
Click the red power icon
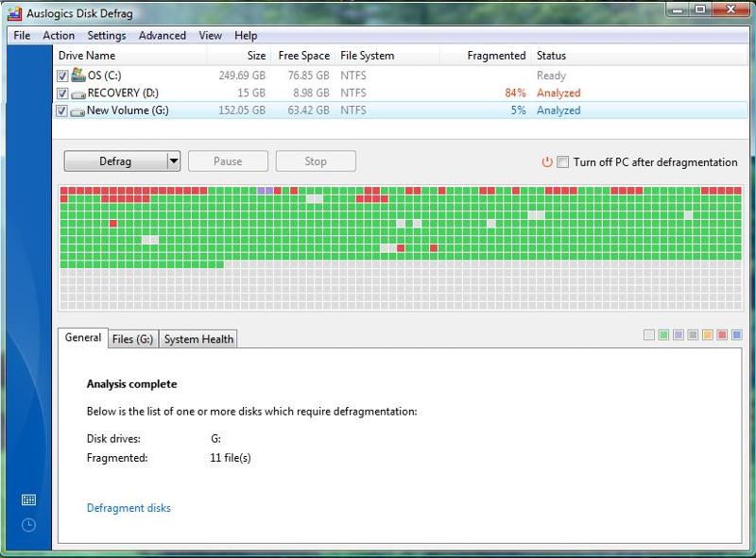point(547,161)
